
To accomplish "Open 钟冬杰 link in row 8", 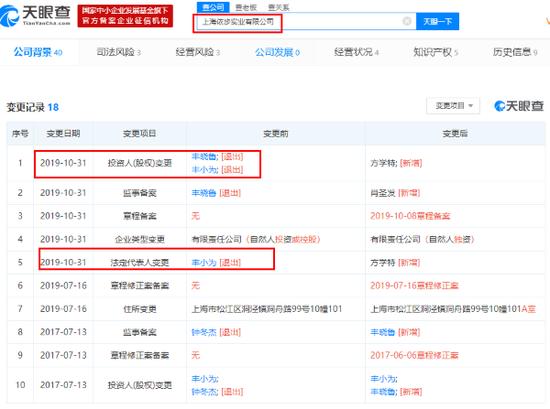I will click(x=204, y=332).
